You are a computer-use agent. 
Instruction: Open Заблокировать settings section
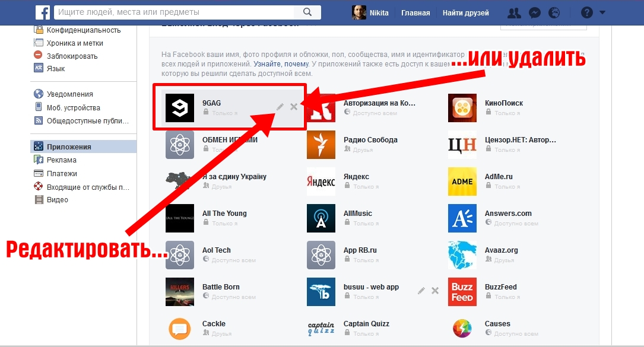pyautogui.click(x=72, y=56)
